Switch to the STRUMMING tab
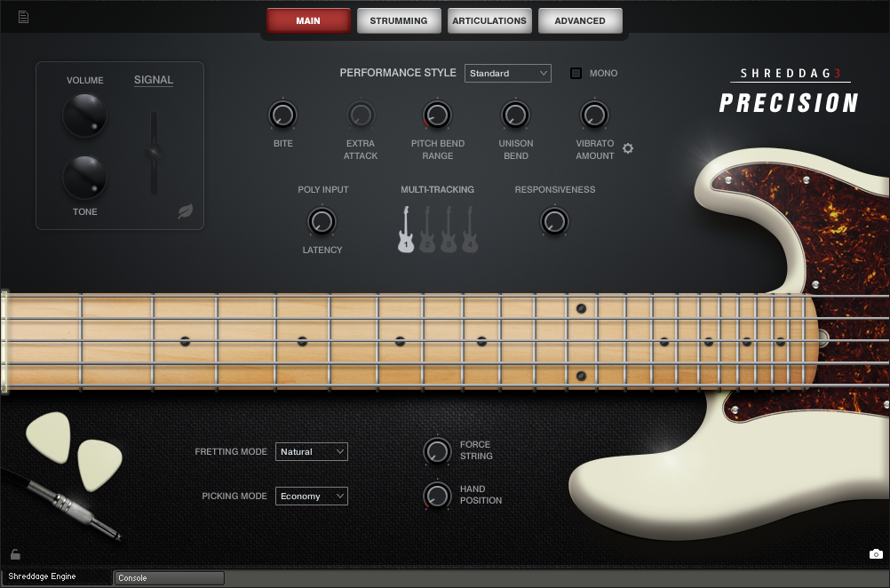The image size is (890, 588). tap(399, 20)
